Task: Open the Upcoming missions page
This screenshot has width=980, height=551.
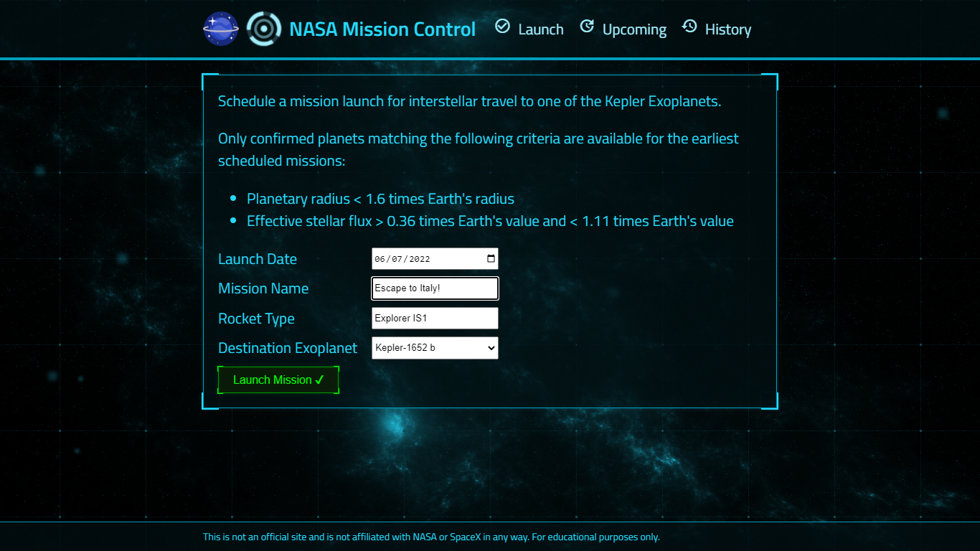Action: click(634, 29)
